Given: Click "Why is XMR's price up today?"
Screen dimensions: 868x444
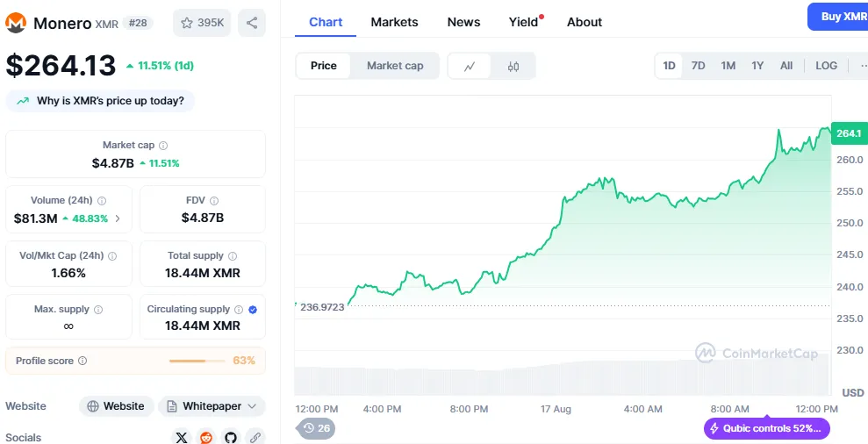Looking at the screenshot, I should [x=101, y=101].
